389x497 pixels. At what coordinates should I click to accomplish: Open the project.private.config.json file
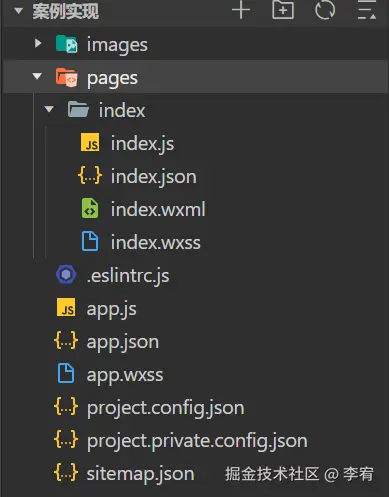coord(197,442)
